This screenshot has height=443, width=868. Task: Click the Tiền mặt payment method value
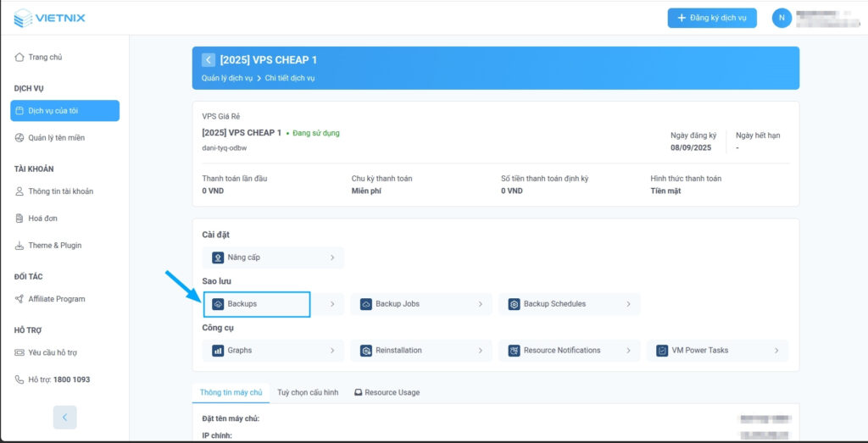[x=666, y=191]
